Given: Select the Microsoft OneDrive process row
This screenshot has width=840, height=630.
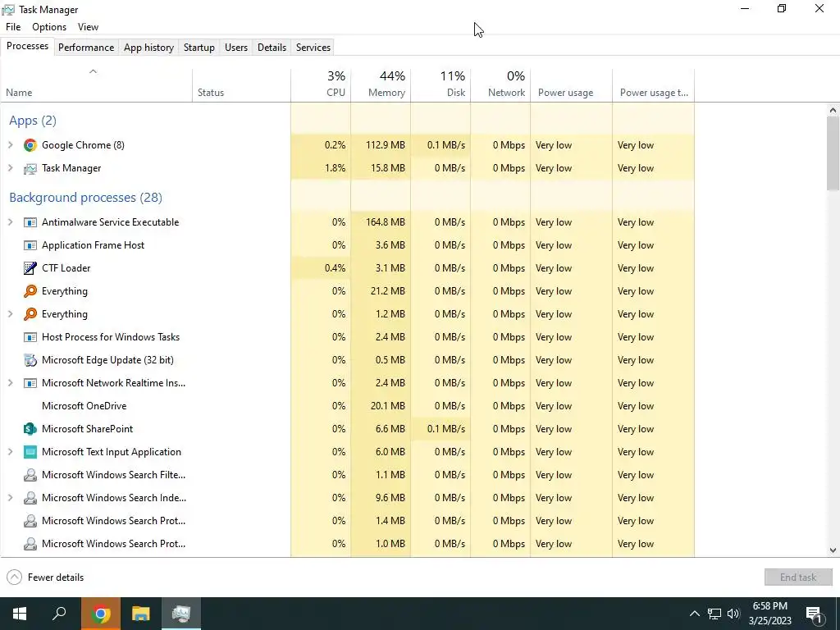Looking at the screenshot, I should pos(347,406).
